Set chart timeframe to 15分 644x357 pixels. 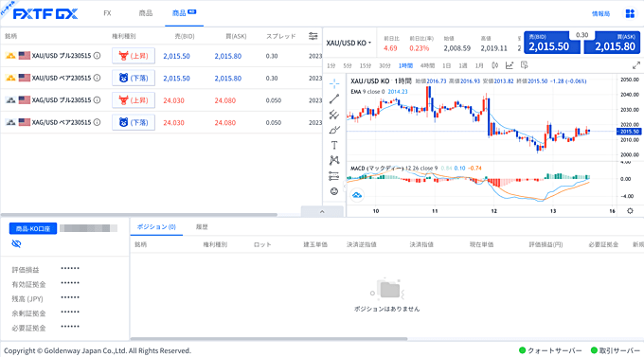point(366,65)
